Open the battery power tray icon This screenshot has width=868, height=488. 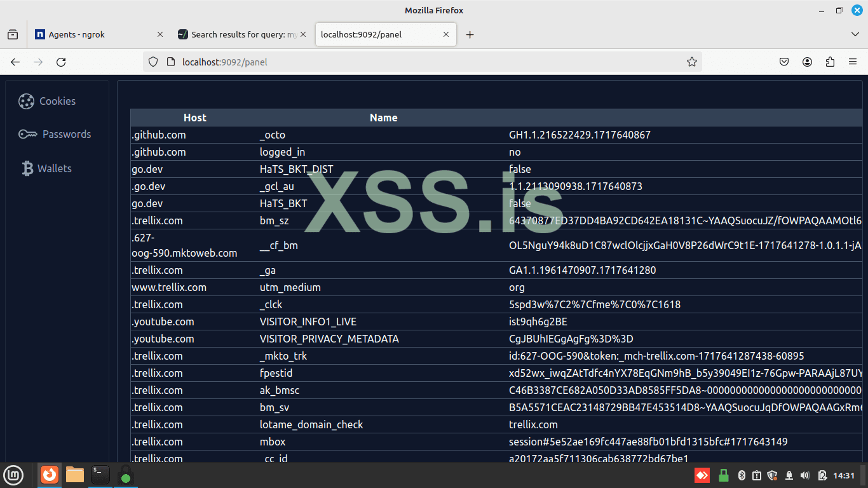click(822, 475)
